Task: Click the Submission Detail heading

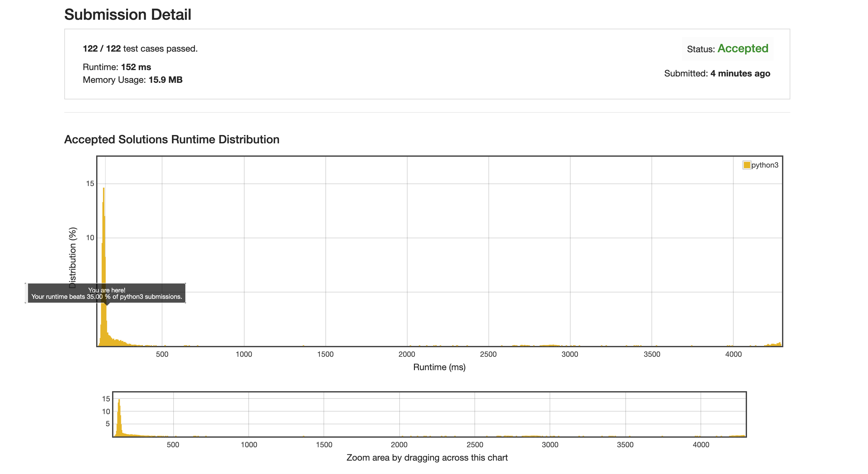Action: pos(128,15)
